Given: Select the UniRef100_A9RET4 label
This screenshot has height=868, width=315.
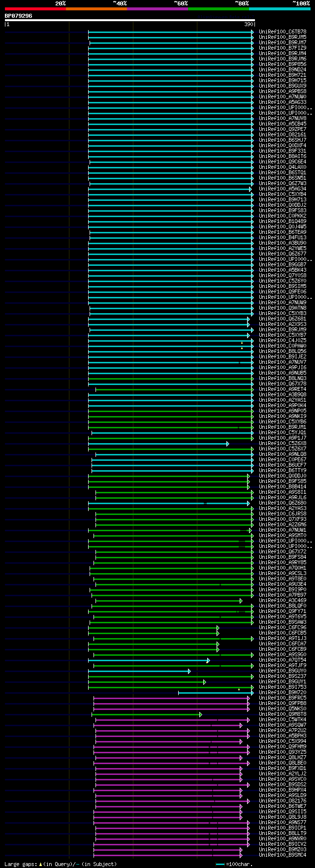Looking at the screenshot, I should coord(283,389).
